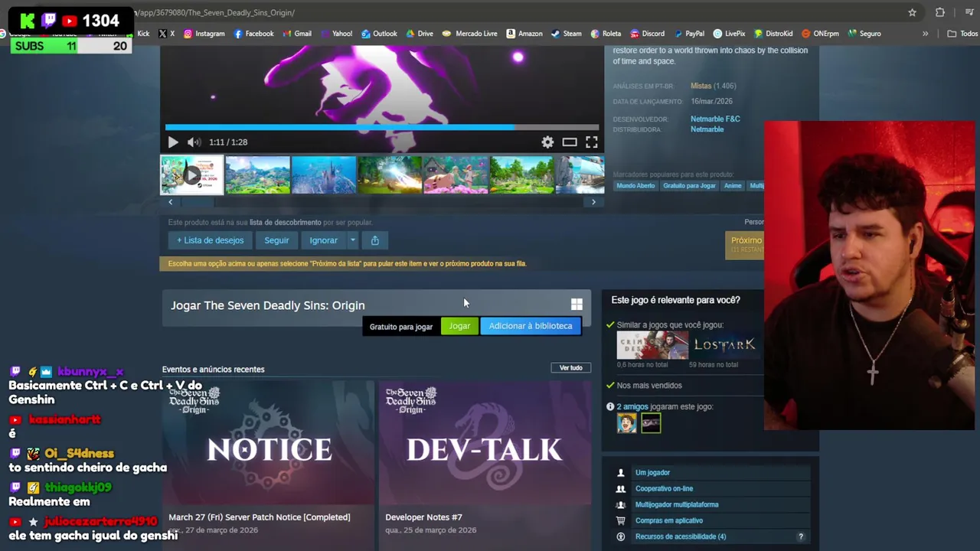Open the Mercado Livre bookmark

tap(470, 34)
